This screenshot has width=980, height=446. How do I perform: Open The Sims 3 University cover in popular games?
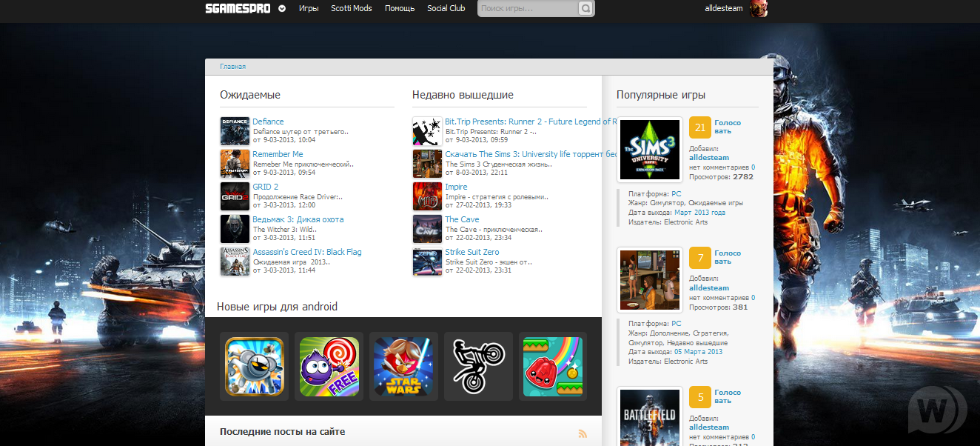coord(650,149)
